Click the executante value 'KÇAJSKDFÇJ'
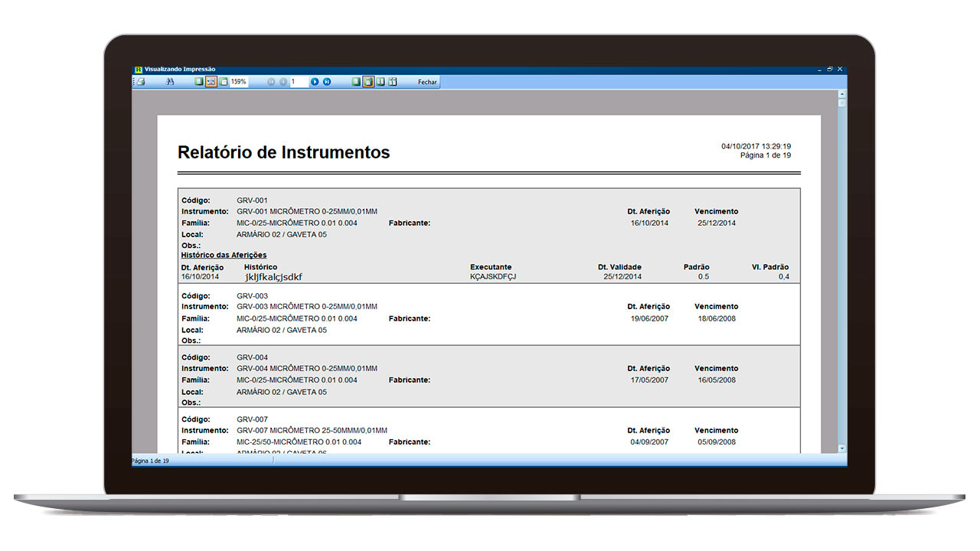 click(493, 276)
